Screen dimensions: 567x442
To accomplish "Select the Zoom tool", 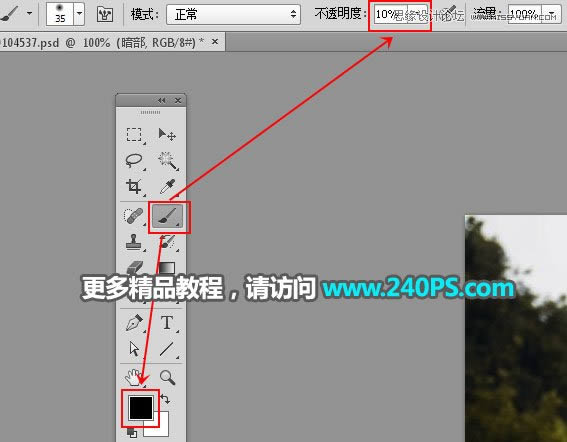I will 167,377.
